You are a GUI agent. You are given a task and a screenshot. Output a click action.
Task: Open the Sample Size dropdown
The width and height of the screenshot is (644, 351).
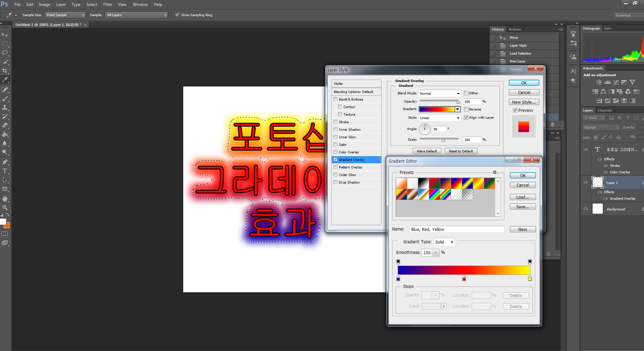click(x=65, y=15)
